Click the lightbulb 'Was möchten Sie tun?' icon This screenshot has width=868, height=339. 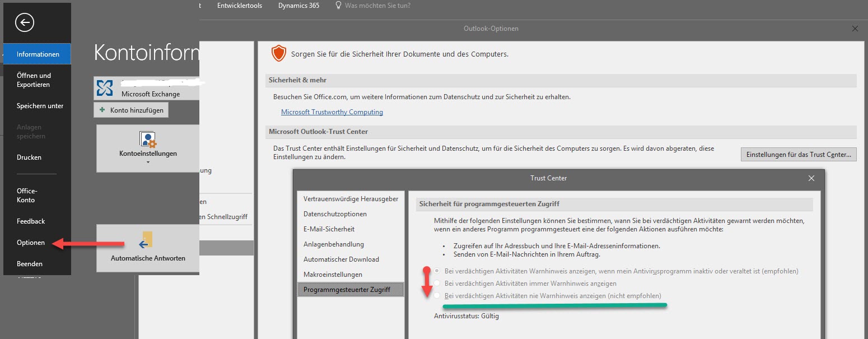tap(338, 6)
